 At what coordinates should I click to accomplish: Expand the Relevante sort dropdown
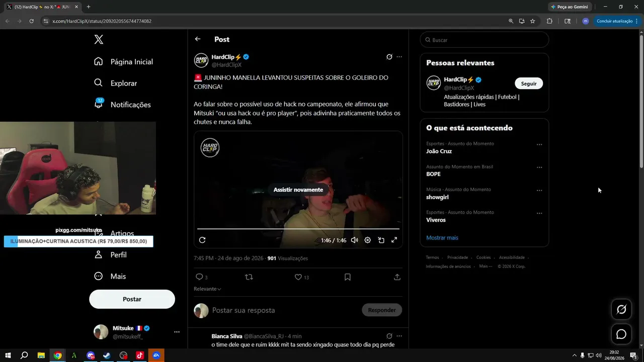pos(207,289)
